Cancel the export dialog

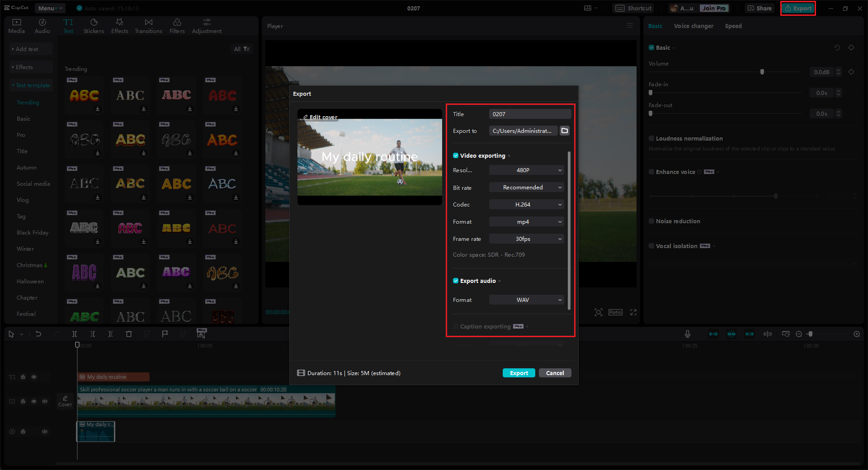(x=555, y=373)
